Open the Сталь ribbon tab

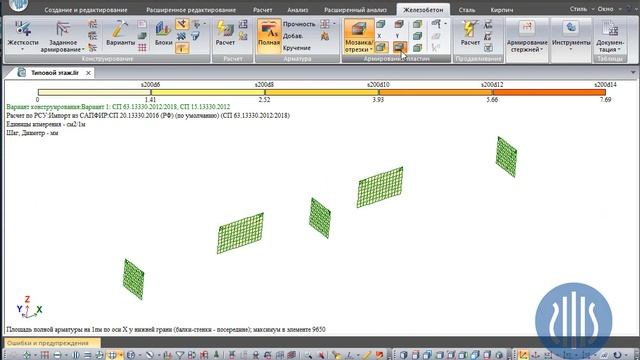click(x=467, y=10)
